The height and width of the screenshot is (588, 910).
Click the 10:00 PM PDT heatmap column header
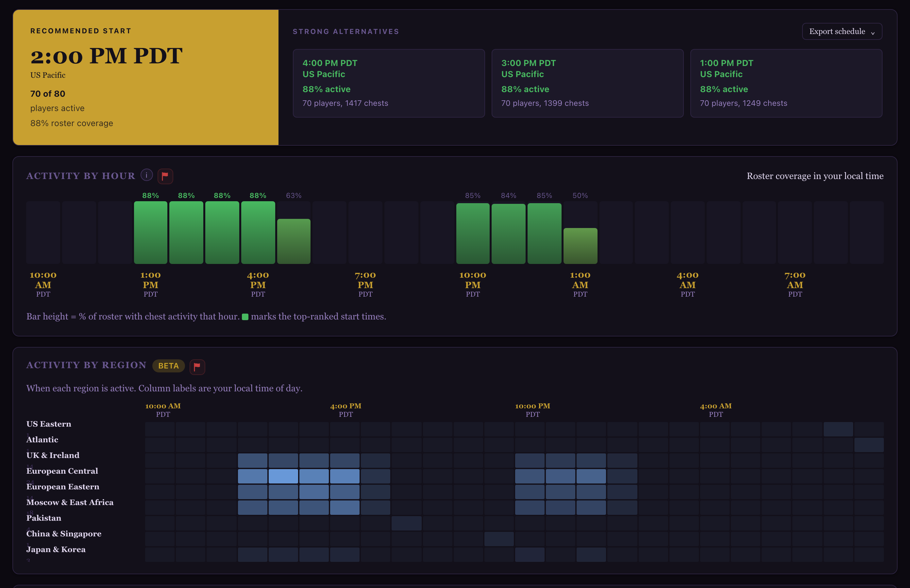pyautogui.click(x=532, y=410)
